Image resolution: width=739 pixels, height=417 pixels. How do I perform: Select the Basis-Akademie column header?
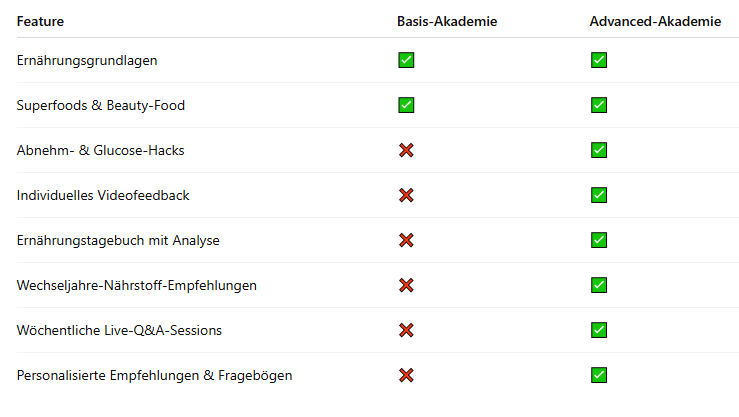447,21
